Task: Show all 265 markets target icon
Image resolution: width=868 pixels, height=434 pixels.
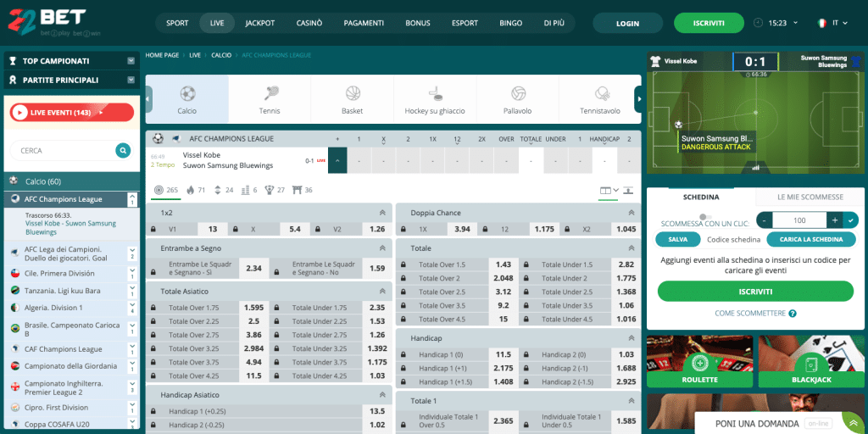Action: pyautogui.click(x=159, y=190)
